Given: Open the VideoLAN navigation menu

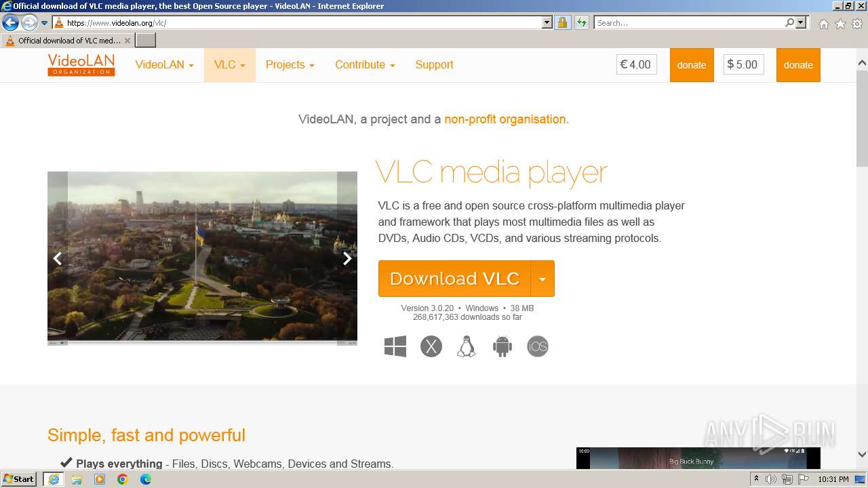Looking at the screenshot, I should 164,65.
